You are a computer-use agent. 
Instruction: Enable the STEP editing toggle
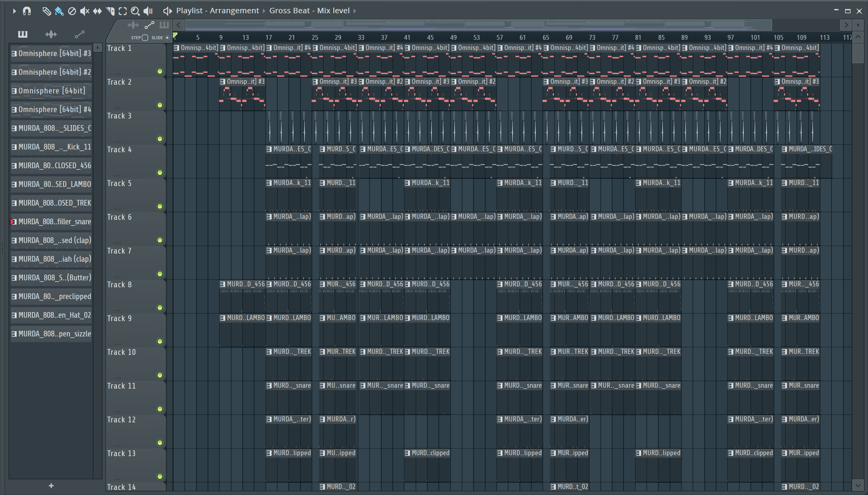point(145,37)
